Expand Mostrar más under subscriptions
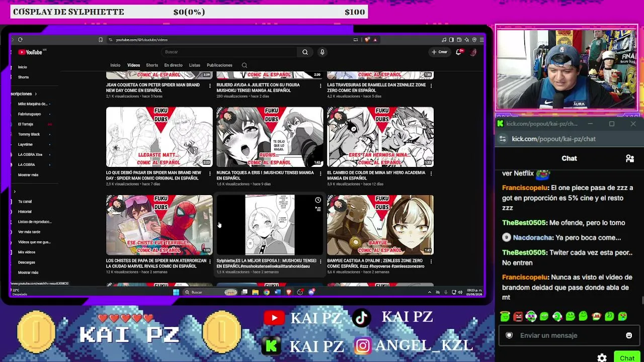Screen dimensions: 644x362 tap(28, 175)
